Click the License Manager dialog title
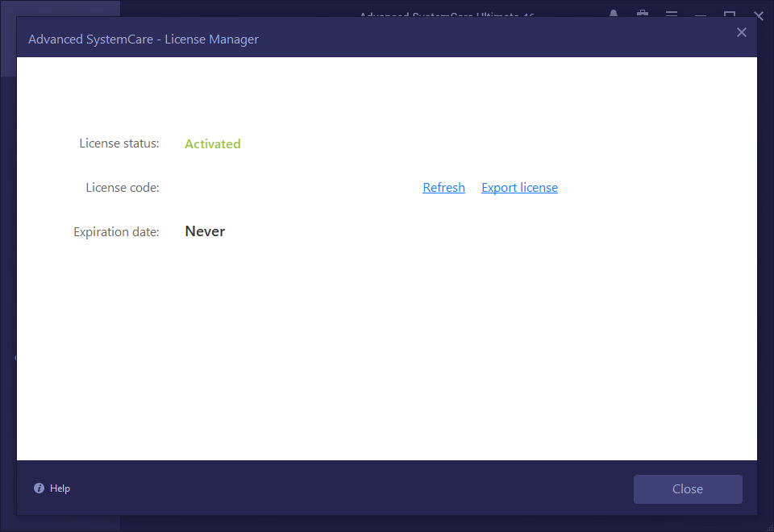Viewport: 774px width, 532px height. (144, 39)
